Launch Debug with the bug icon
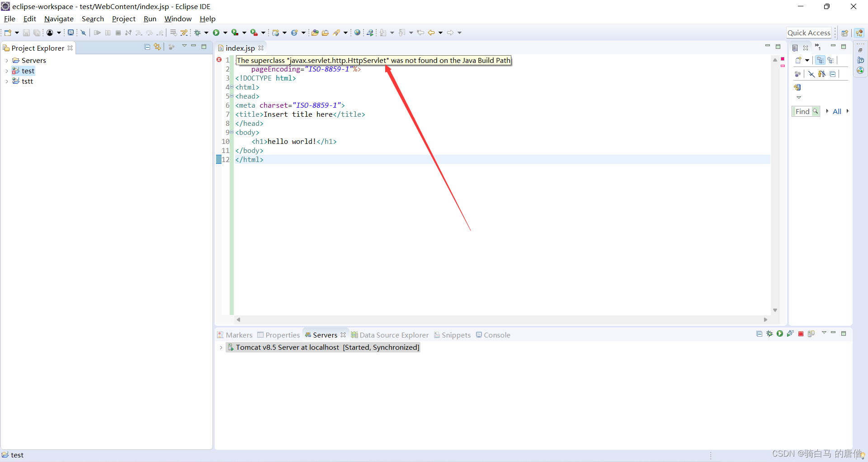This screenshot has height=462, width=868. (198, 33)
